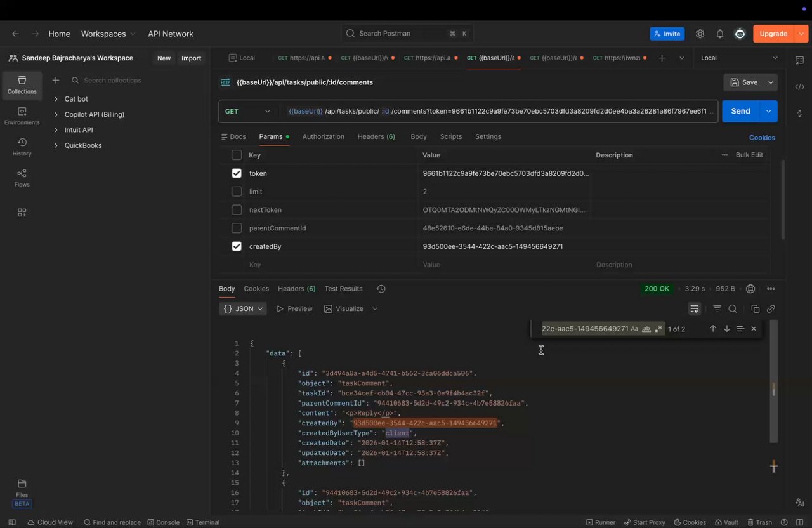Open Flows in the sidebar
Screen dimensions: 812x528
click(22, 178)
